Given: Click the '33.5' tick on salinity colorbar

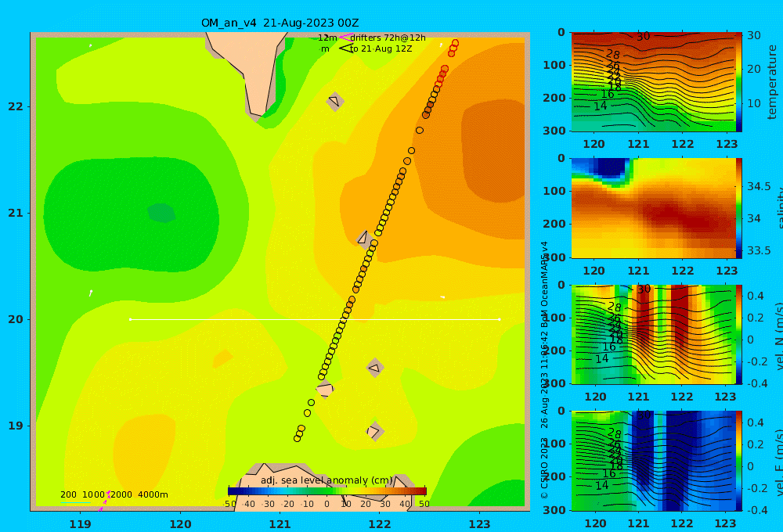Looking at the screenshot, I should coord(759,250).
